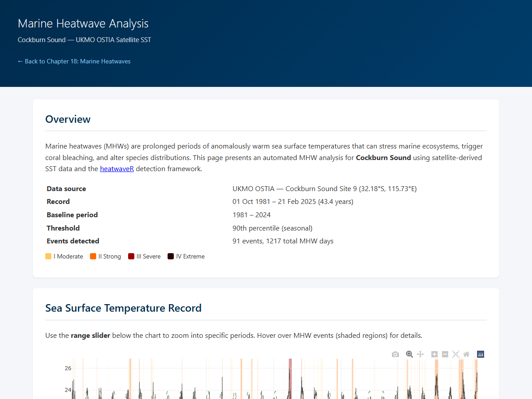This screenshot has width=532, height=399.
Task: Click the Marine Heatwave Analysis page title
Action: (x=83, y=23)
